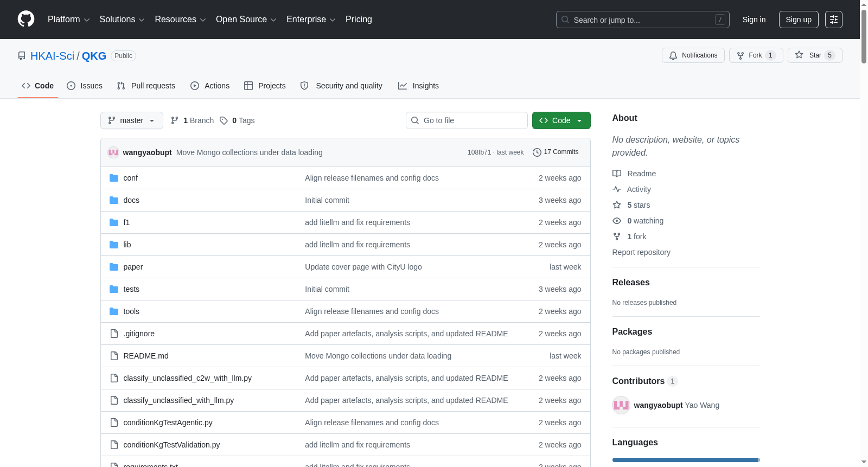Click the contributor avatar for Yao Wang

(621, 405)
